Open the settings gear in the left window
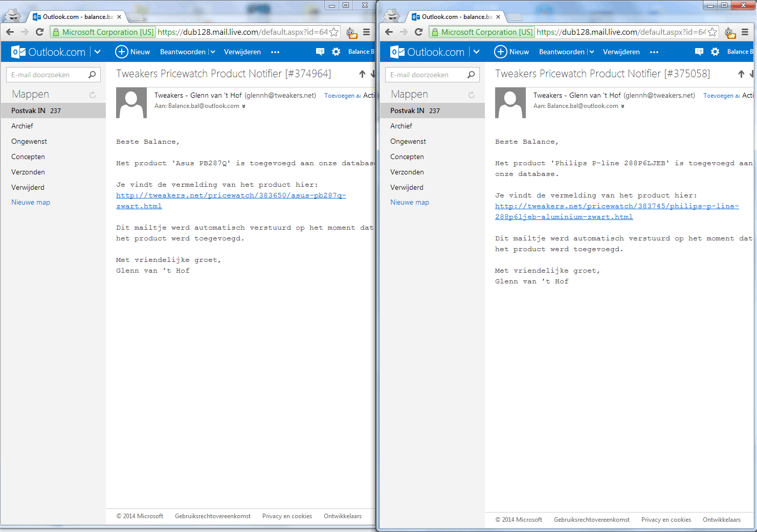 coord(336,52)
